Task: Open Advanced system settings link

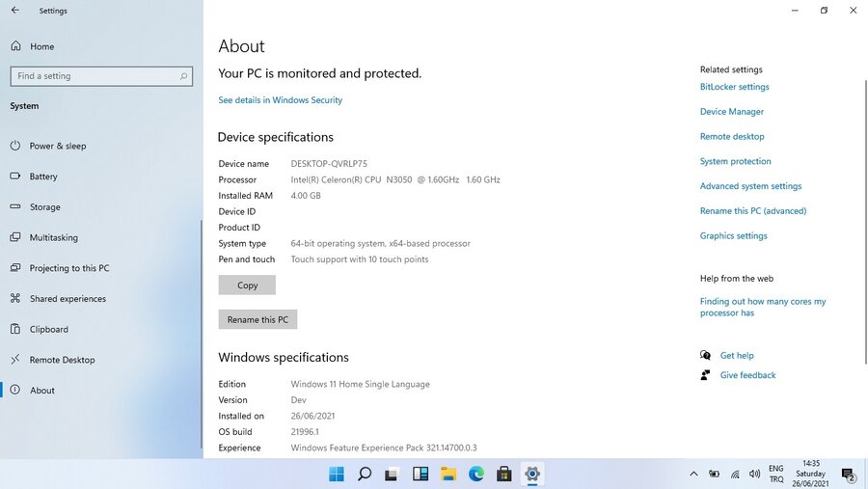Action: coord(750,186)
